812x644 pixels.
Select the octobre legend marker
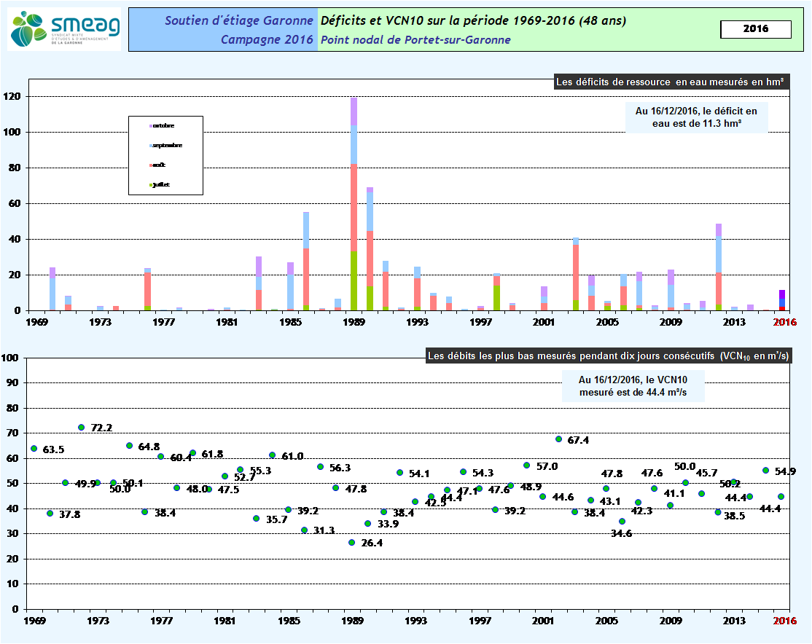151,126
